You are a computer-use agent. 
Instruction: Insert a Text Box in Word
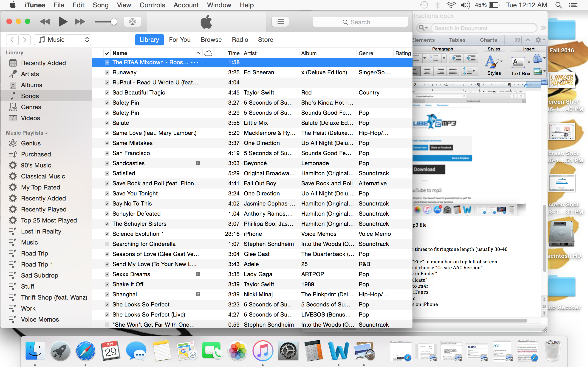[518, 63]
